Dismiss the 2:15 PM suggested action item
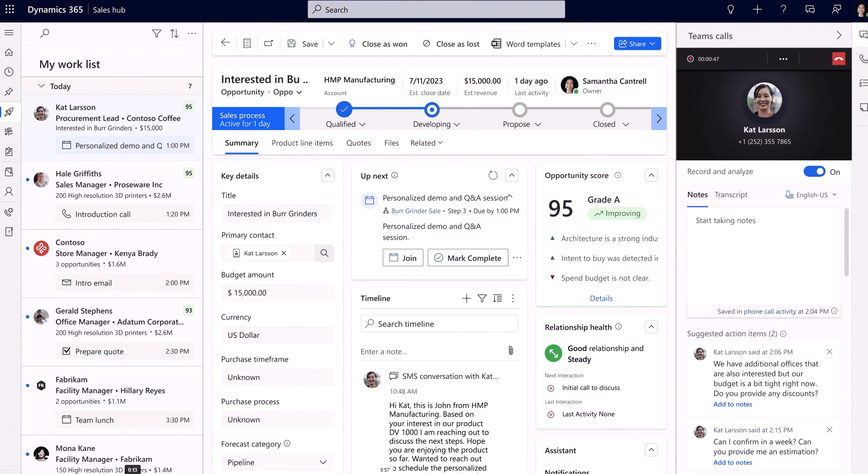Screen dimensions: 868x474 830,430
